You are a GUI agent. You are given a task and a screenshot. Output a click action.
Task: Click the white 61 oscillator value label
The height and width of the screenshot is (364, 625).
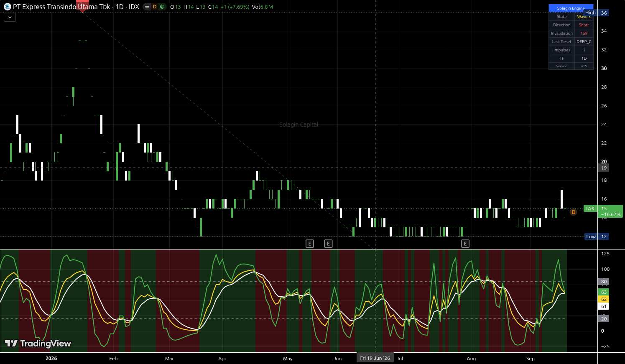tap(604, 306)
